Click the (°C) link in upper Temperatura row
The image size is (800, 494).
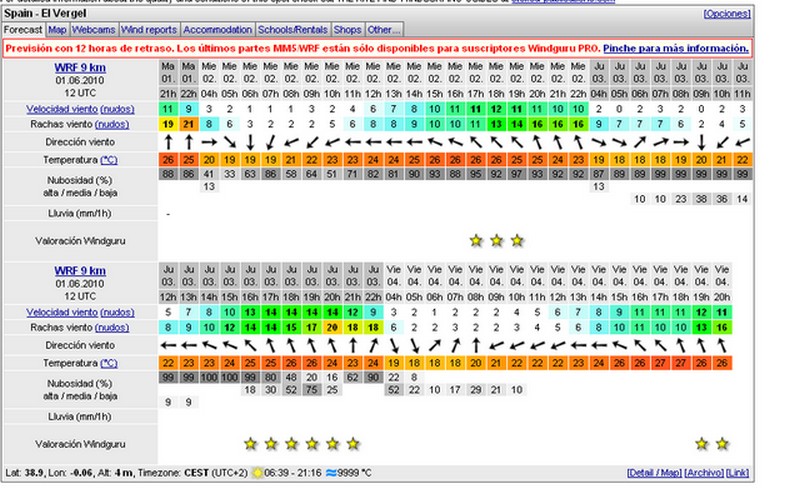[x=109, y=160]
